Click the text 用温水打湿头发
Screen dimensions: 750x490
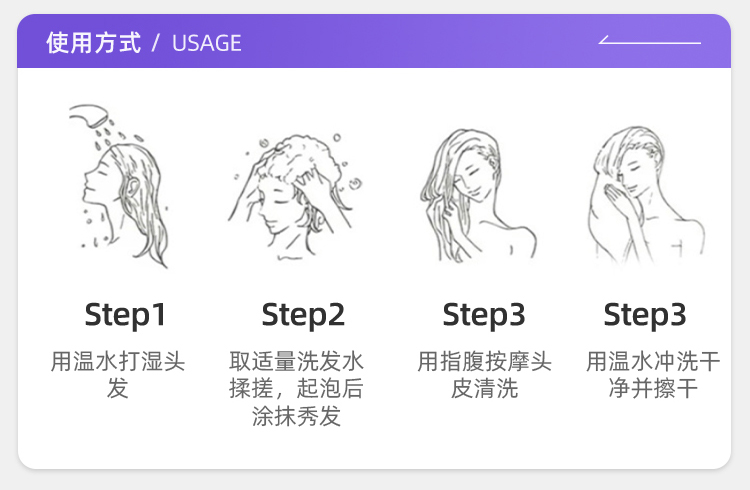pyautogui.click(x=118, y=374)
